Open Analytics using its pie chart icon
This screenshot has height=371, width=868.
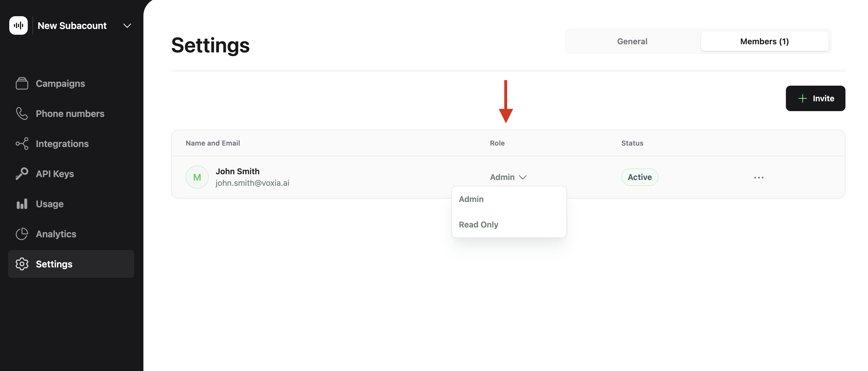tap(22, 233)
